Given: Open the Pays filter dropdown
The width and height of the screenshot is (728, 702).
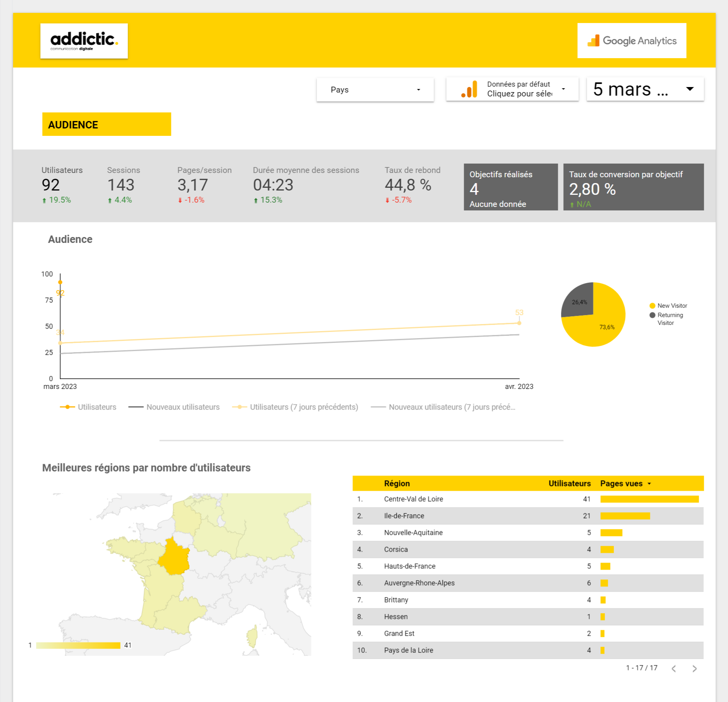Looking at the screenshot, I should [x=375, y=90].
